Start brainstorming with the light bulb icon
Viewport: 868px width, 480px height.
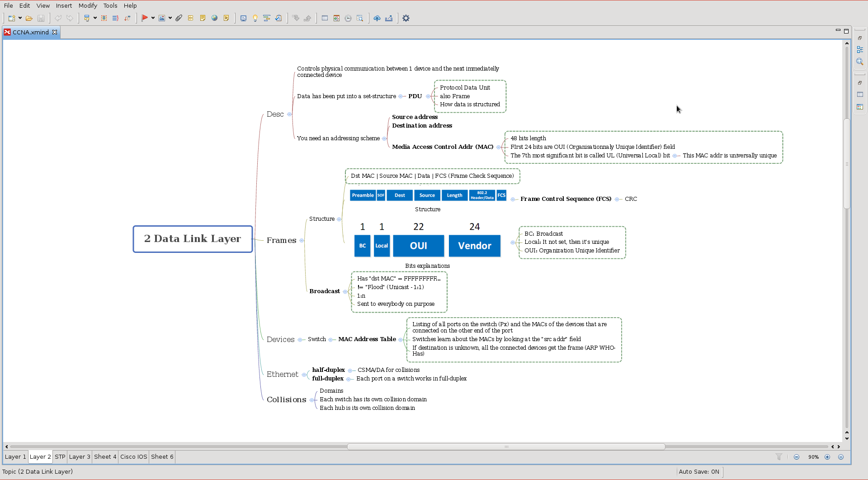(255, 18)
